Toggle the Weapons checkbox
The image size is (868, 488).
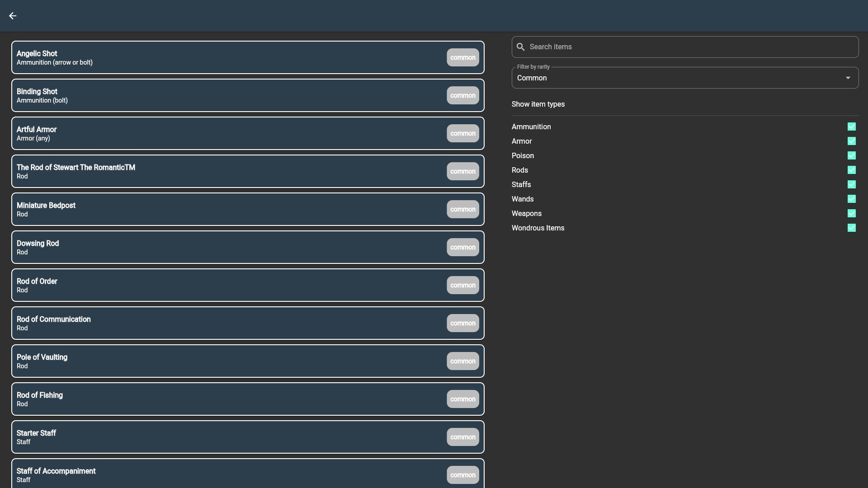[x=851, y=214]
